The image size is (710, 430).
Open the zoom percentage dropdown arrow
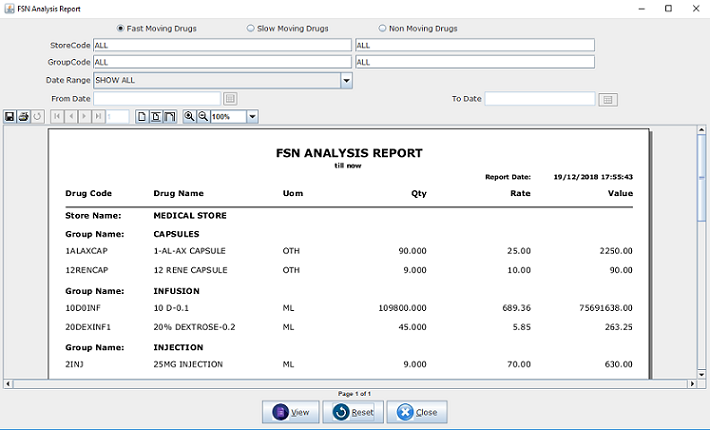point(252,117)
